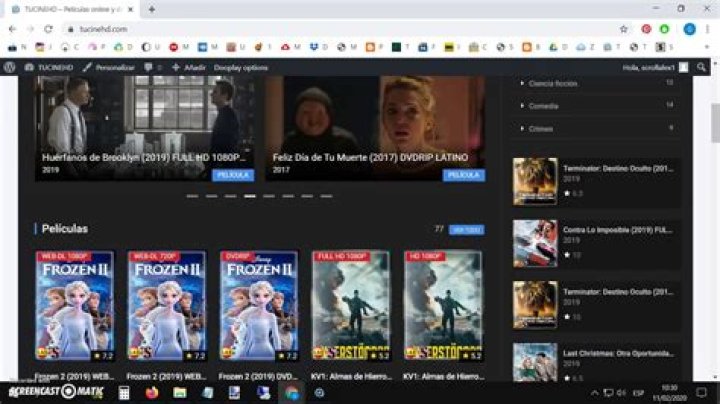
Task: Open the Windows notification center
Action: click(701, 393)
